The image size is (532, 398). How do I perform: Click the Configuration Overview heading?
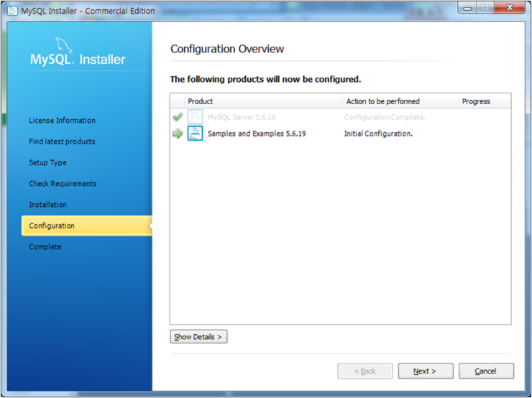coord(227,49)
